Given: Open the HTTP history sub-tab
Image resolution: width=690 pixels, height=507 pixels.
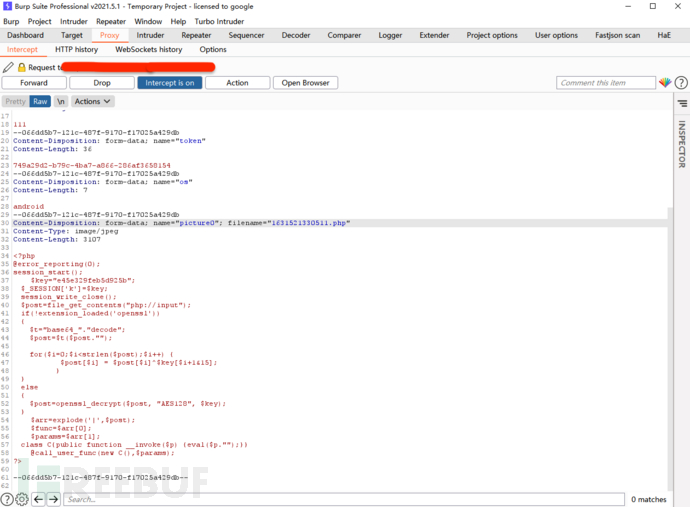Looking at the screenshot, I should click(x=77, y=49).
